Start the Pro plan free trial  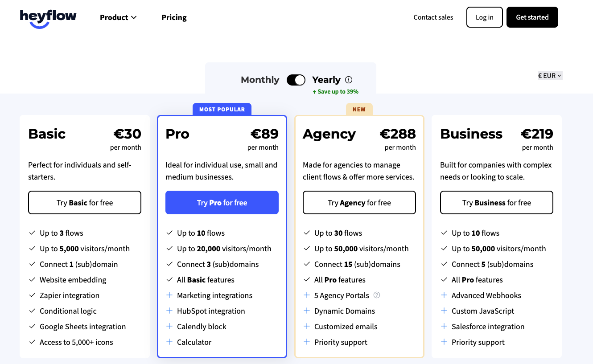(222, 203)
